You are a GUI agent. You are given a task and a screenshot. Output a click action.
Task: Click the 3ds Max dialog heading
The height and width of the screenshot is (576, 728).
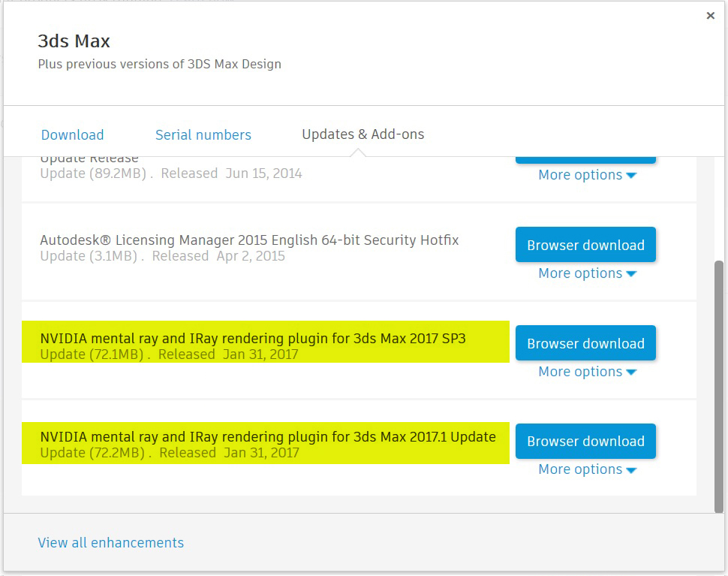pyautogui.click(x=74, y=41)
